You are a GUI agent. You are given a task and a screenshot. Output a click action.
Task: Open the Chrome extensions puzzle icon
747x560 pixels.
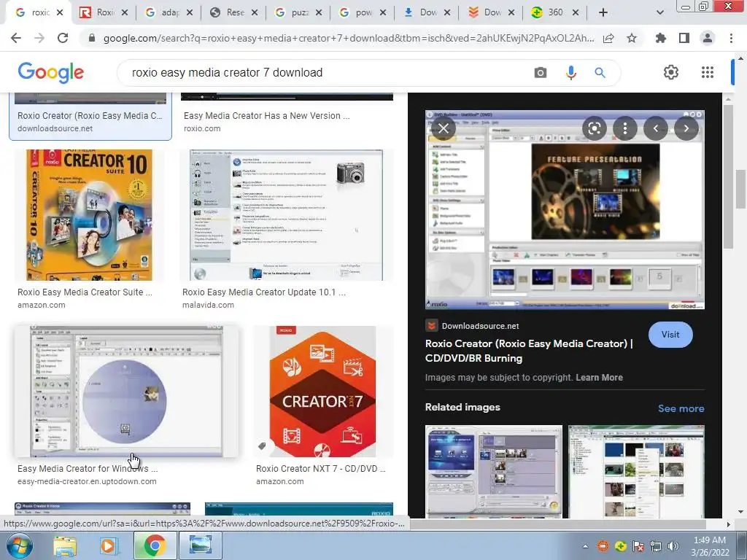661,38
